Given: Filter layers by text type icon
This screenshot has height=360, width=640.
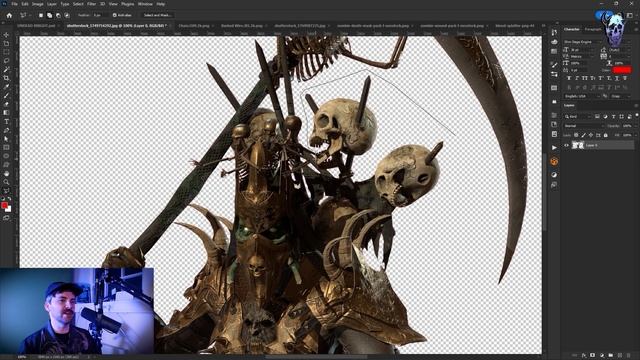Looking at the screenshot, I should coord(613,116).
